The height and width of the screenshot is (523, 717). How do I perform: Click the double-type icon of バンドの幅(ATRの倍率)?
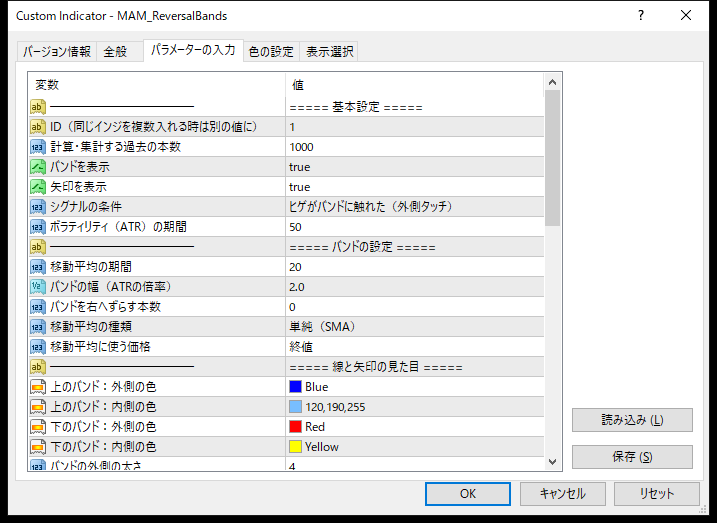[x=38, y=287]
